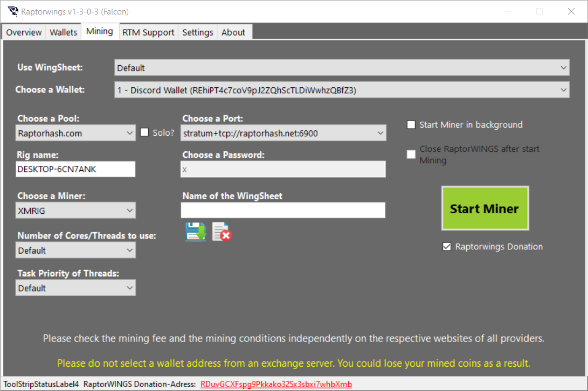Click the delete WingSheet document icon
Image resolution: width=588 pixels, height=391 pixels.
(x=222, y=232)
